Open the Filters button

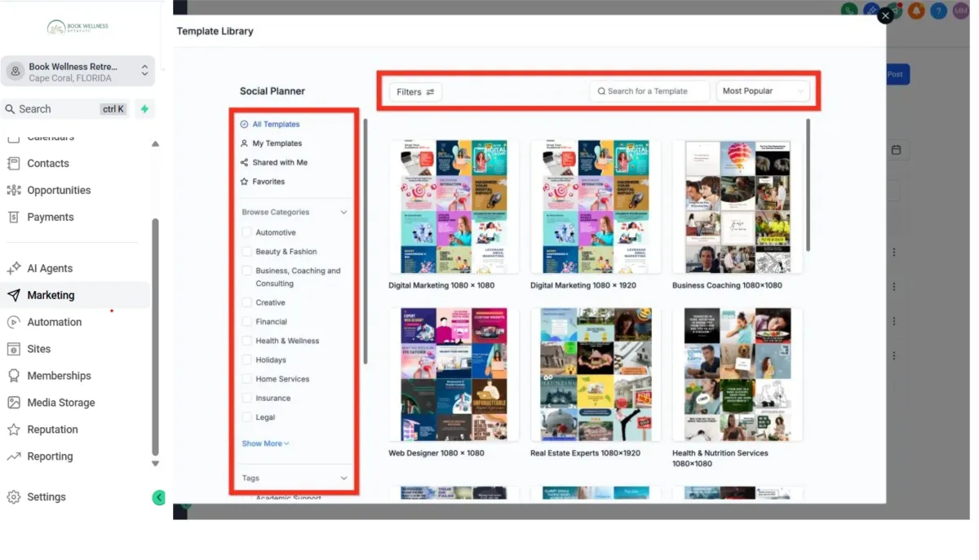pyautogui.click(x=415, y=92)
